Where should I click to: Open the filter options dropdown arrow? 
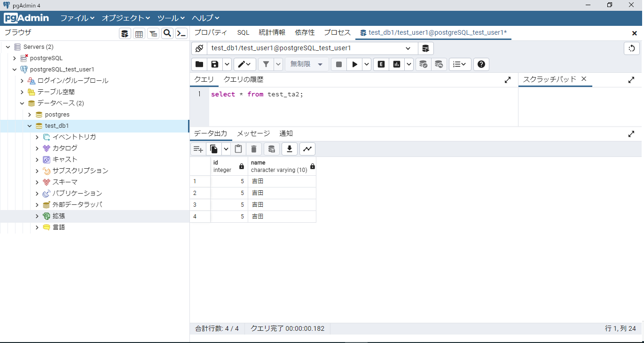[x=278, y=64]
